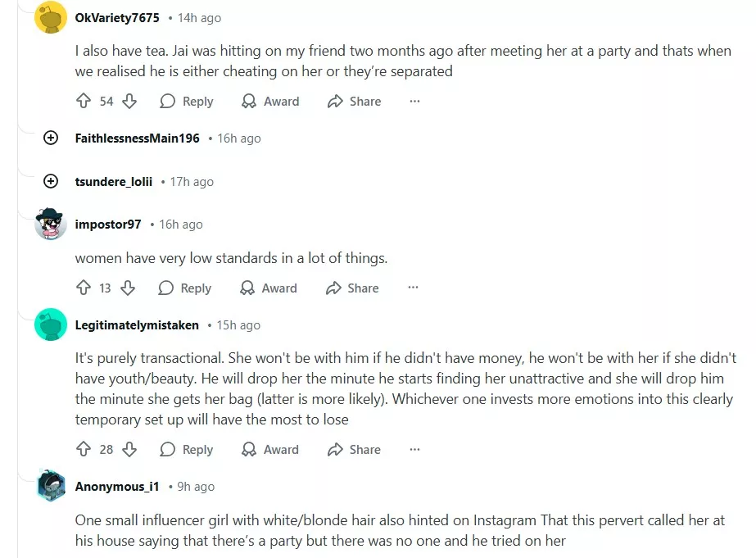Click Legitimatelymistaken's green avatar

(51, 325)
